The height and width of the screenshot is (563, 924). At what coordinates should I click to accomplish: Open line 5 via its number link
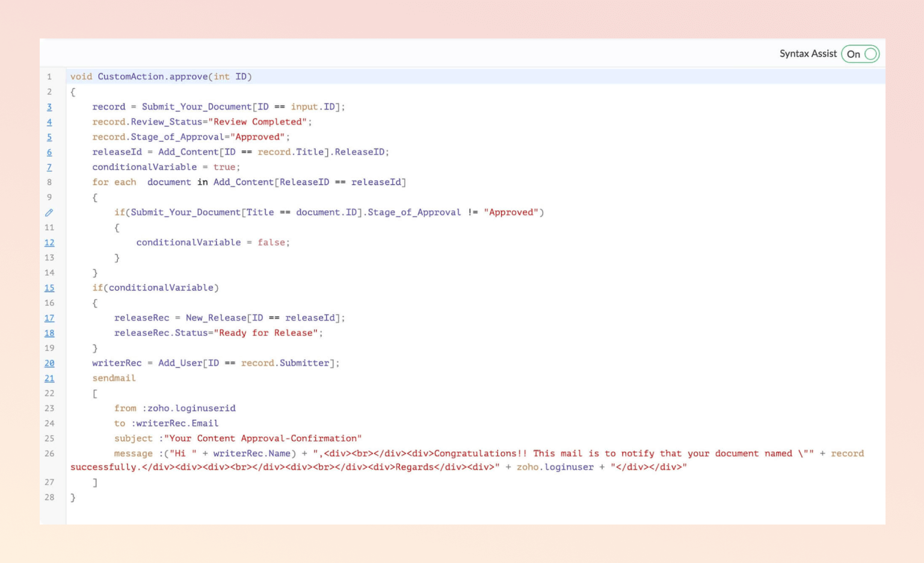point(49,137)
